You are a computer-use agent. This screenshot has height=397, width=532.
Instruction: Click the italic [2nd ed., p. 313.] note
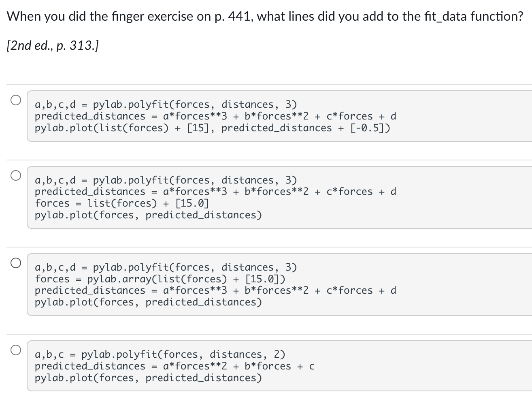[x=53, y=46]
